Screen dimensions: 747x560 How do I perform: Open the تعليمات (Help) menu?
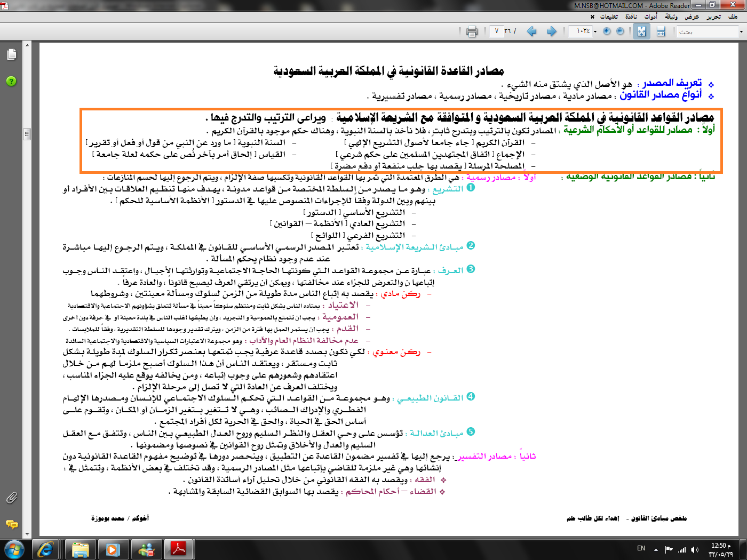click(609, 17)
